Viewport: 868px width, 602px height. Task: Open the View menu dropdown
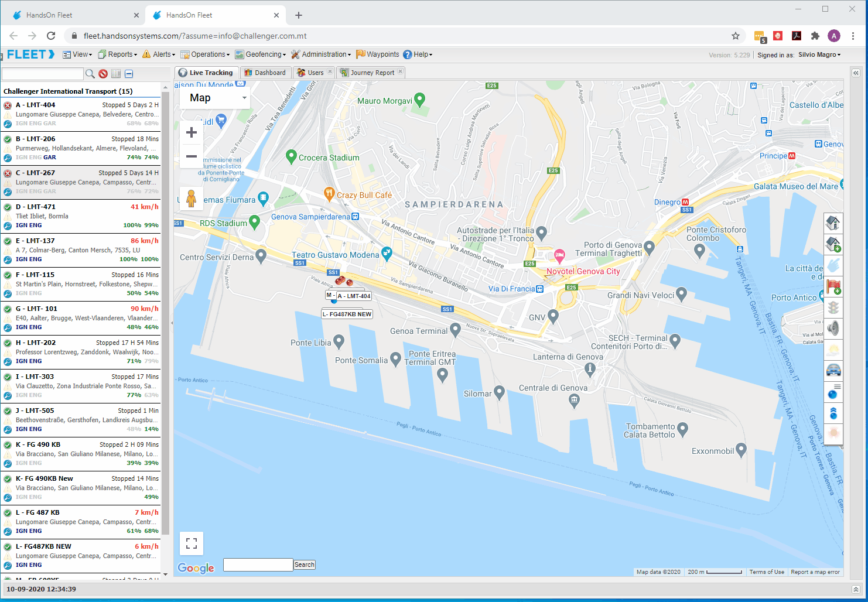77,54
